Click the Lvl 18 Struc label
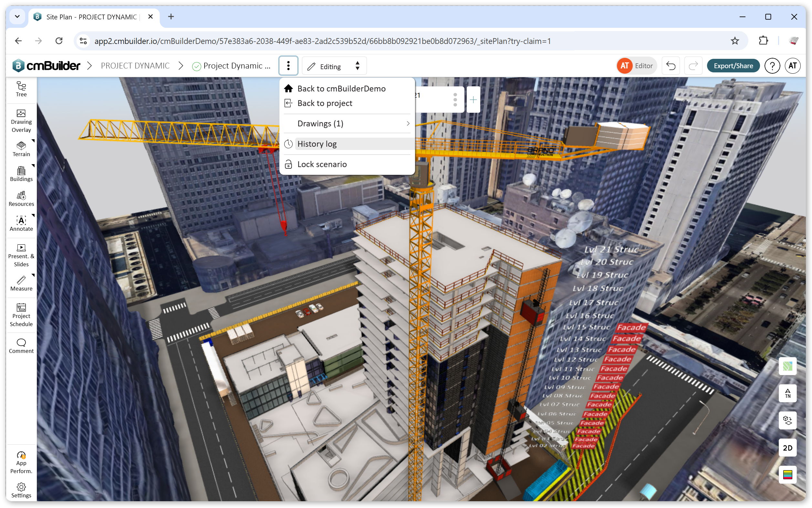This screenshot has height=508, width=812. point(598,288)
